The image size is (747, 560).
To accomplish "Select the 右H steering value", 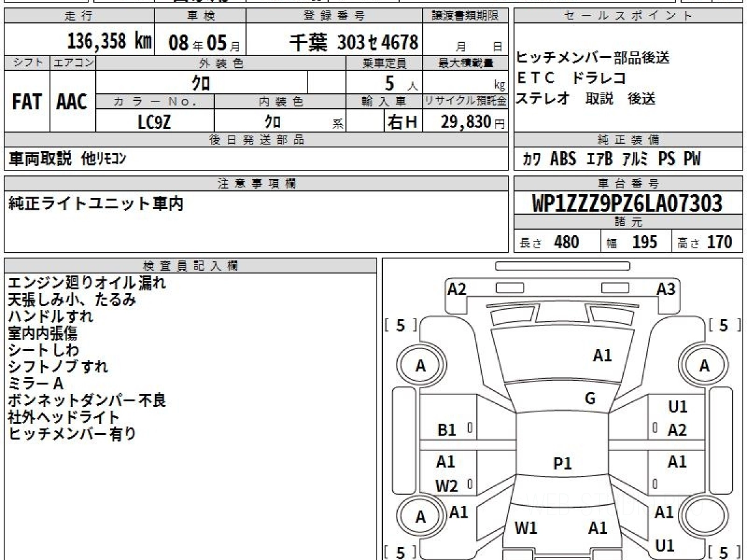I will [x=402, y=121].
